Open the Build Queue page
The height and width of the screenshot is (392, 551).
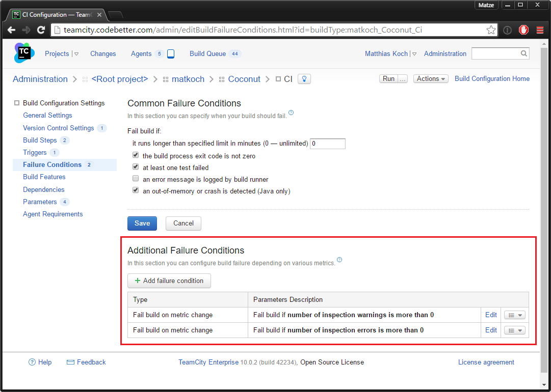[x=207, y=53]
